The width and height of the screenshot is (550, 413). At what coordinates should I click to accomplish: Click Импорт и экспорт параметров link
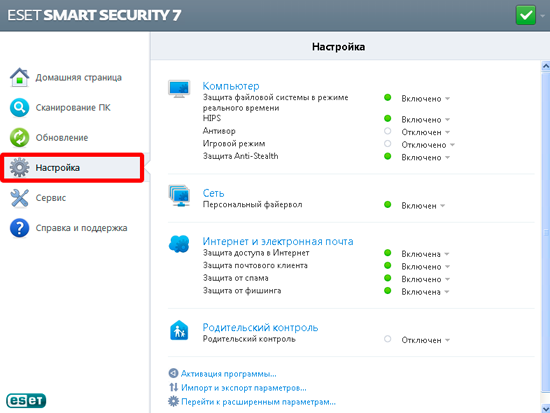(x=243, y=388)
